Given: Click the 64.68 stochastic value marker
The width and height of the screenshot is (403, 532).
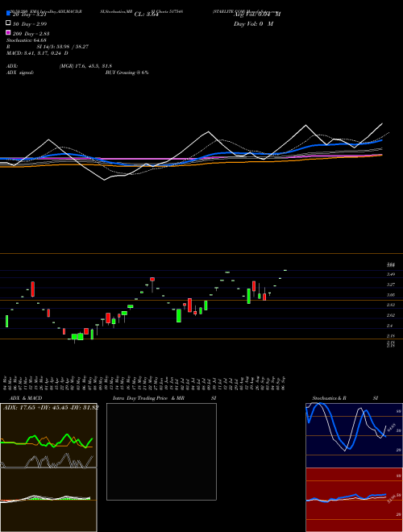Looking at the screenshot, I should click(393, 427).
